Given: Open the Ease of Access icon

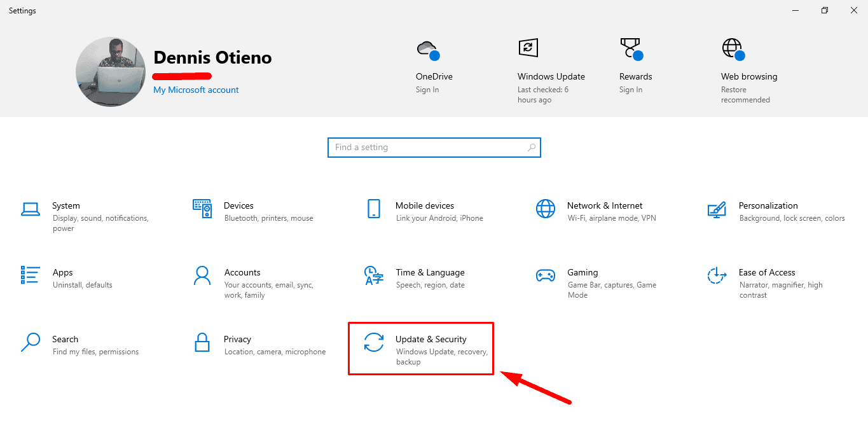Looking at the screenshot, I should 717,275.
